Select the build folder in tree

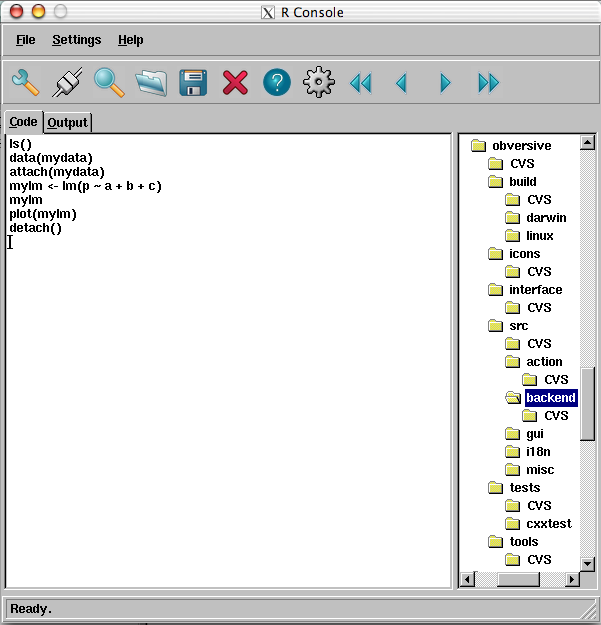pyautogui.click(x=522, y=182)
